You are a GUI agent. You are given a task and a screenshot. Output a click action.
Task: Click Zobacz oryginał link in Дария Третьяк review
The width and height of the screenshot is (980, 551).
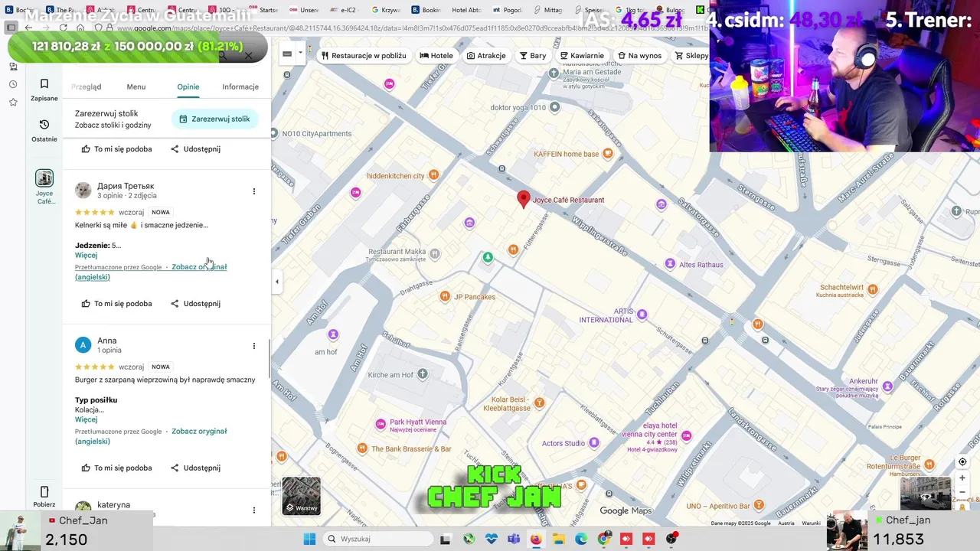(x=199, y=267)
